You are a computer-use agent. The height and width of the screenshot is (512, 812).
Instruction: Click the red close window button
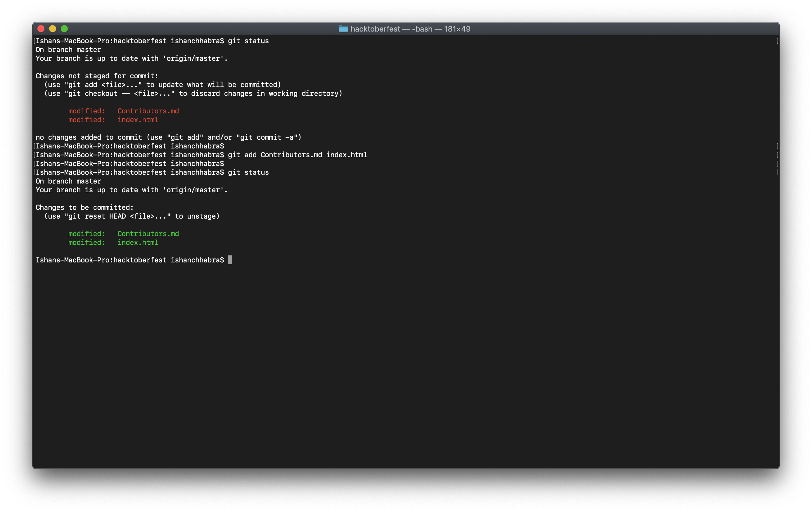tap(41, 29)
